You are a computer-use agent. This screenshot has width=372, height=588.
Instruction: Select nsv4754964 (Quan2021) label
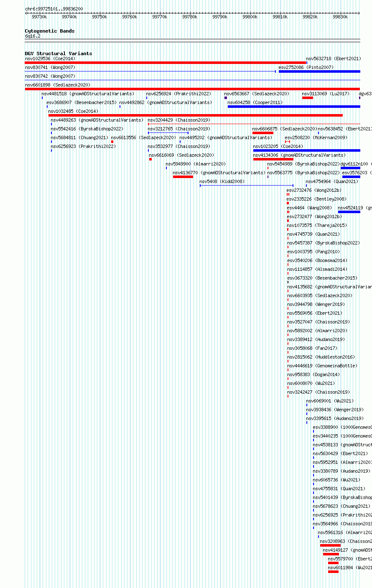tap(332, 181)
